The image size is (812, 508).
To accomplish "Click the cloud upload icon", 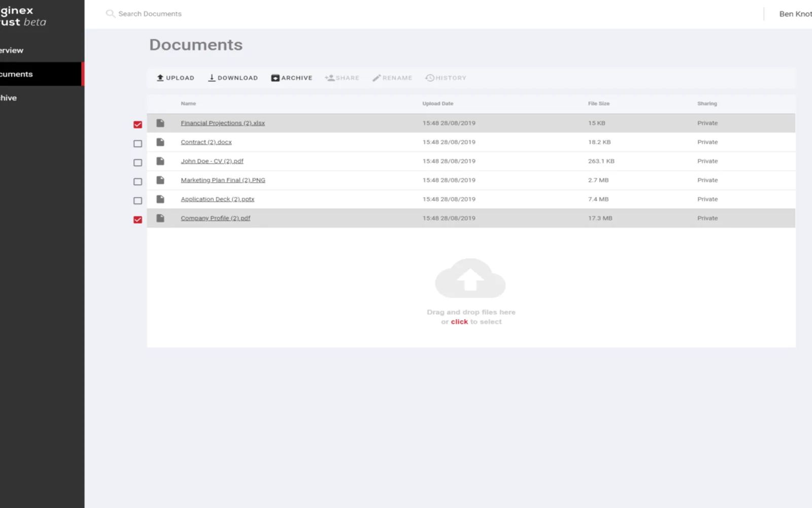I will [470, 278].
